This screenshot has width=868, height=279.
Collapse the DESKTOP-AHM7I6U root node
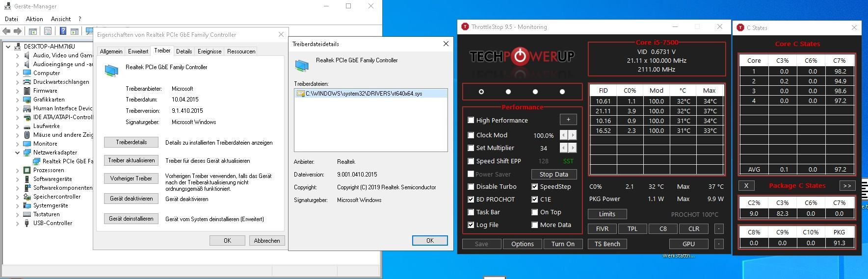(x=8, y=47)
